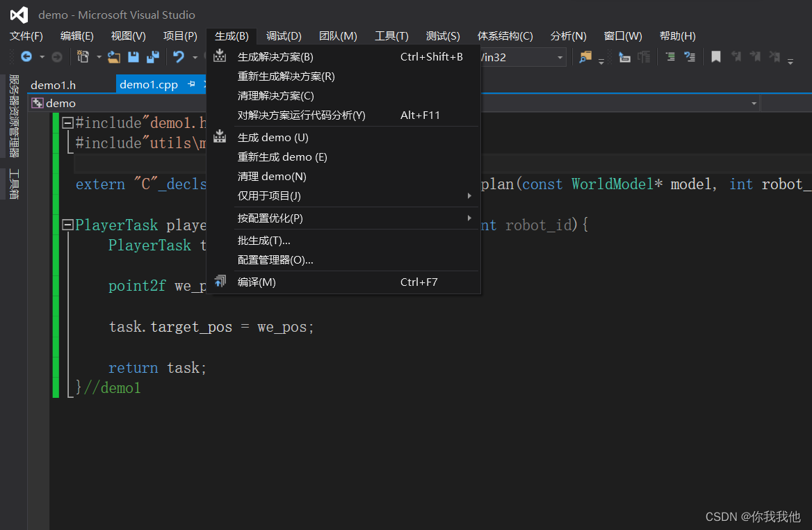Open the 调试(D) menu
This screenshot has height=530, width=812.
[x=284, y=35]
